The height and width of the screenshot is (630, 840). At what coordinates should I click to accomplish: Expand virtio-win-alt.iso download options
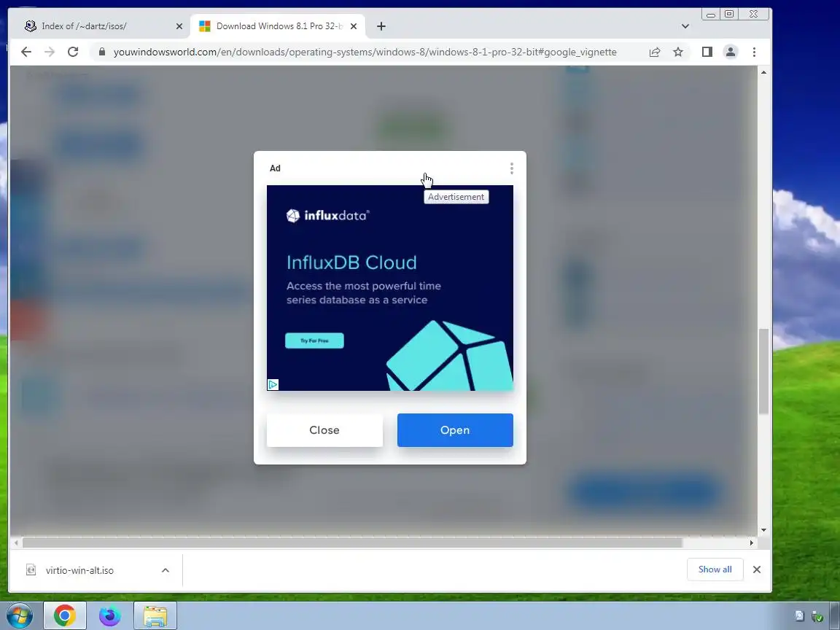pos(166,570)
